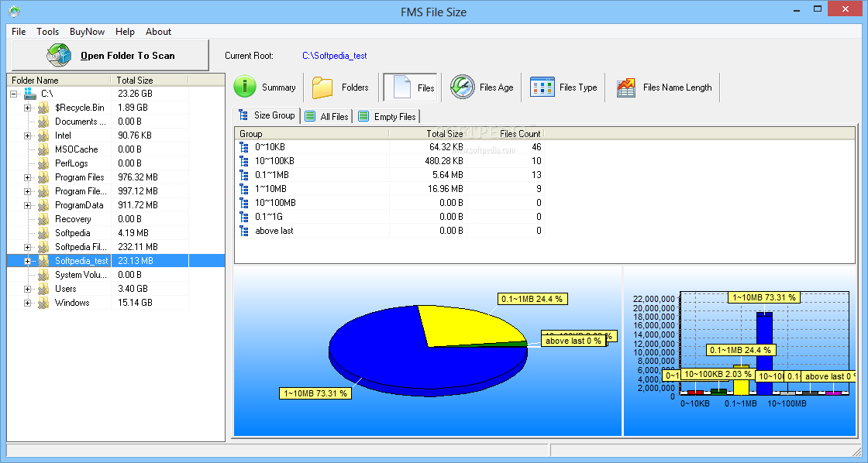Expand the Softpedia Fil... folder node

click(27, 247)
